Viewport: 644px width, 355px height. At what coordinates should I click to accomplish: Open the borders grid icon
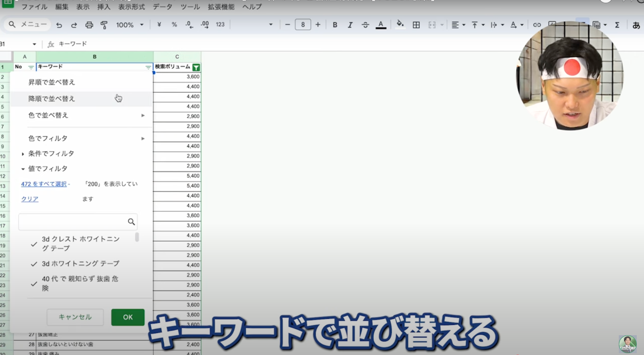pyautogui.click(x=416, y=25)
